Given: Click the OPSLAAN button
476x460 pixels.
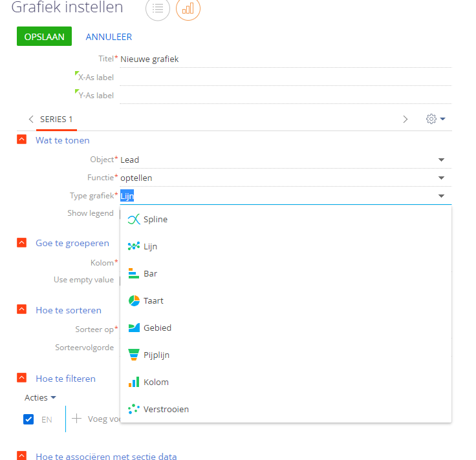Looking at the screenshot, I should [x=44, y=37].
